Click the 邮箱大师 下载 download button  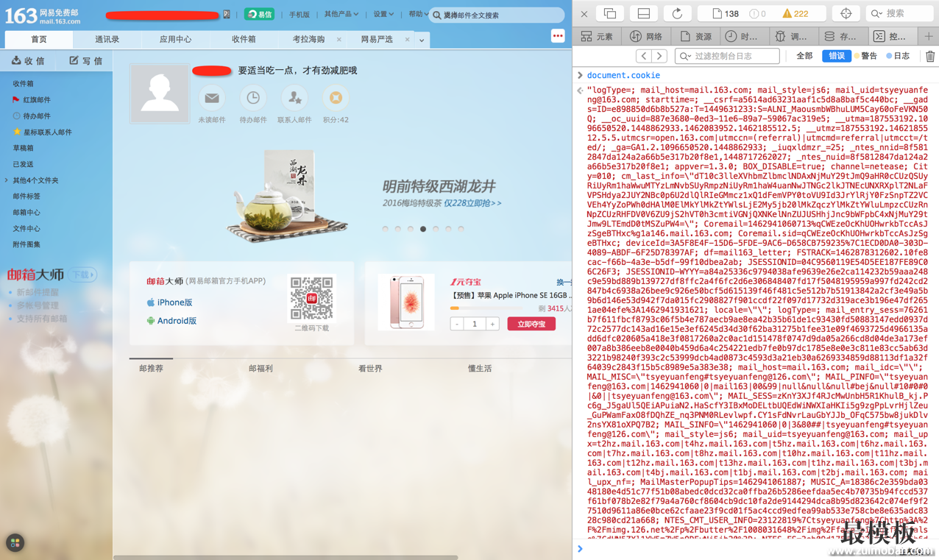tap(83, 274)
